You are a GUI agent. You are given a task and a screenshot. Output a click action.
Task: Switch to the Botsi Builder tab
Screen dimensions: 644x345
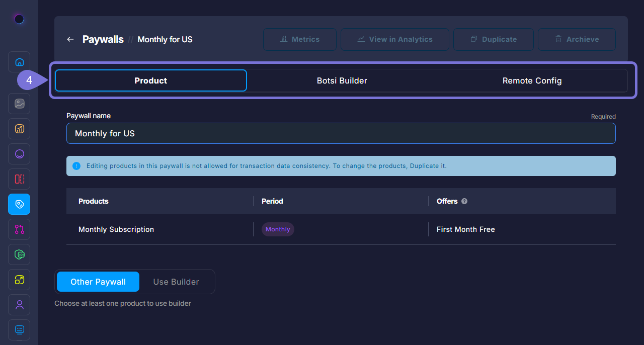[342, 80]
